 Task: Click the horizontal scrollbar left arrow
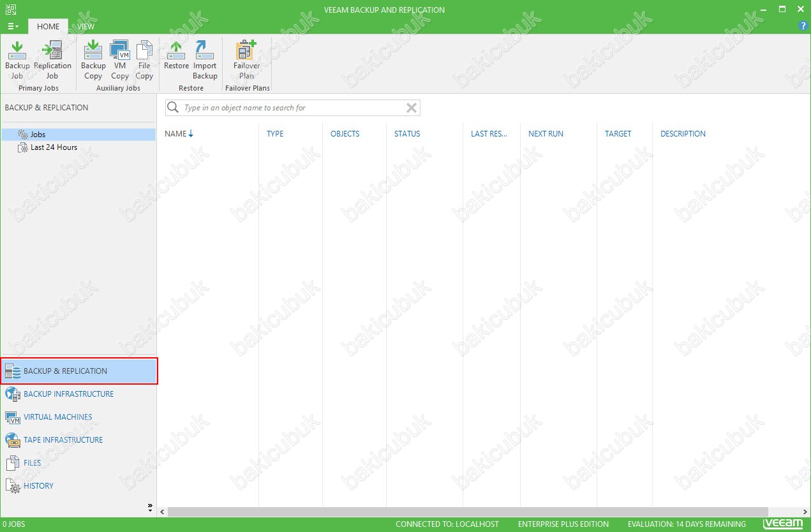162,512
